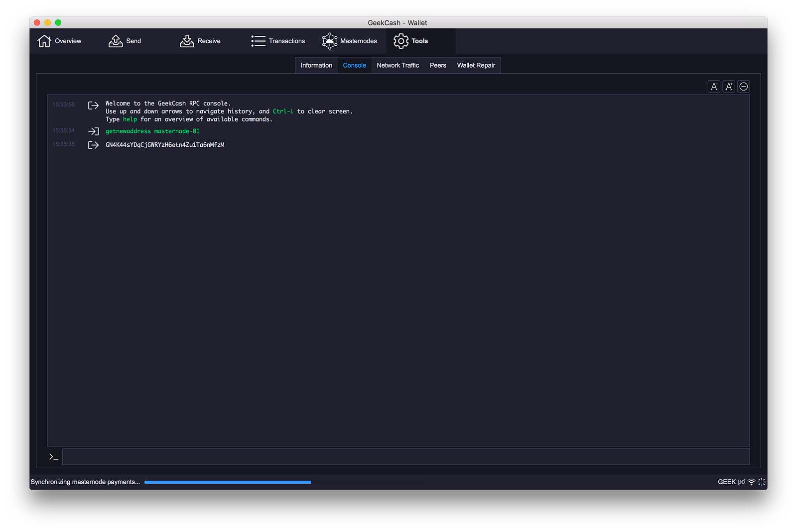Switch to the Wallet Repair tab

[476, 65]
